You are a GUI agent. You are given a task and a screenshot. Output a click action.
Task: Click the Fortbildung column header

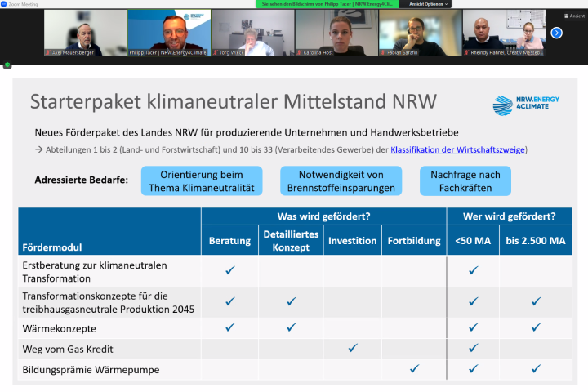(414, 241)
